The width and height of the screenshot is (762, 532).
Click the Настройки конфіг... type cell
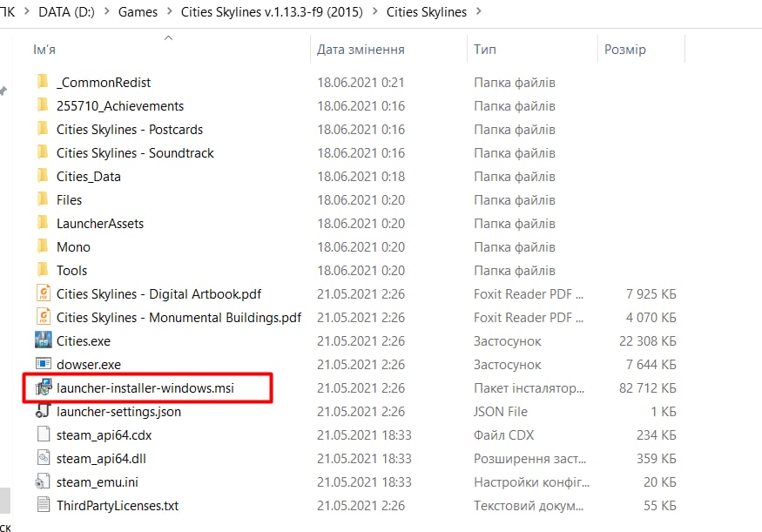tap(531, 482)
